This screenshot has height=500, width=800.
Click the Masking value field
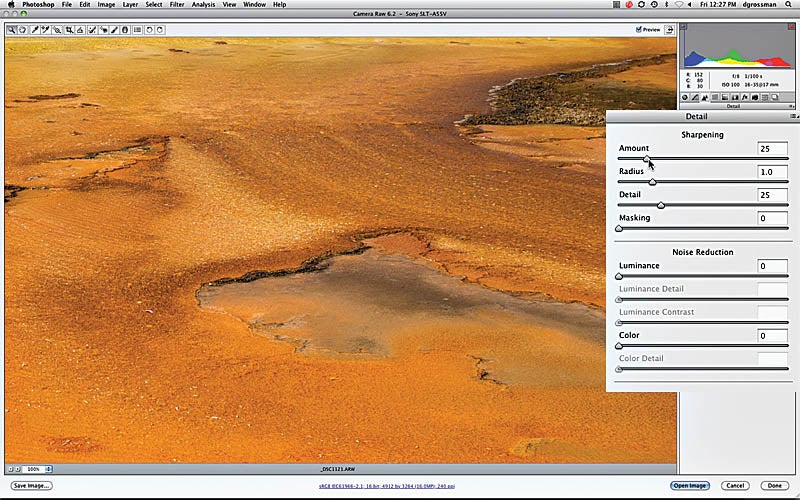(x=772, y=218)
